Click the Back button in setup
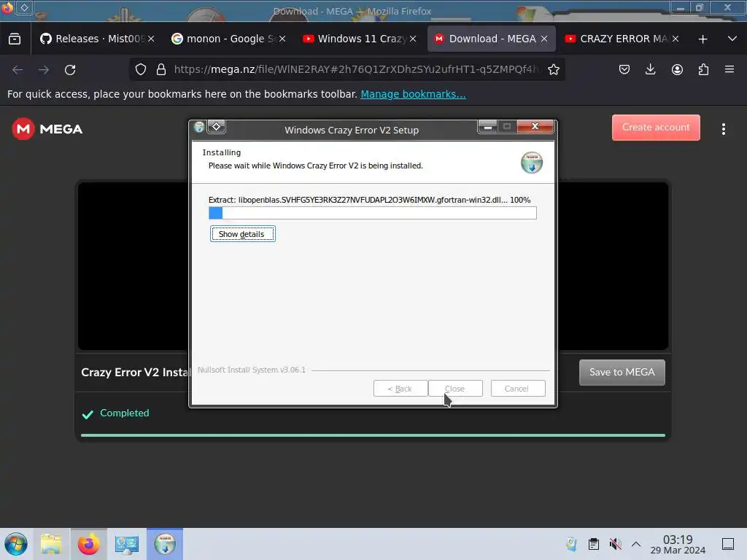The height and width of the screenshot is (560, 747). pos(400,389)
